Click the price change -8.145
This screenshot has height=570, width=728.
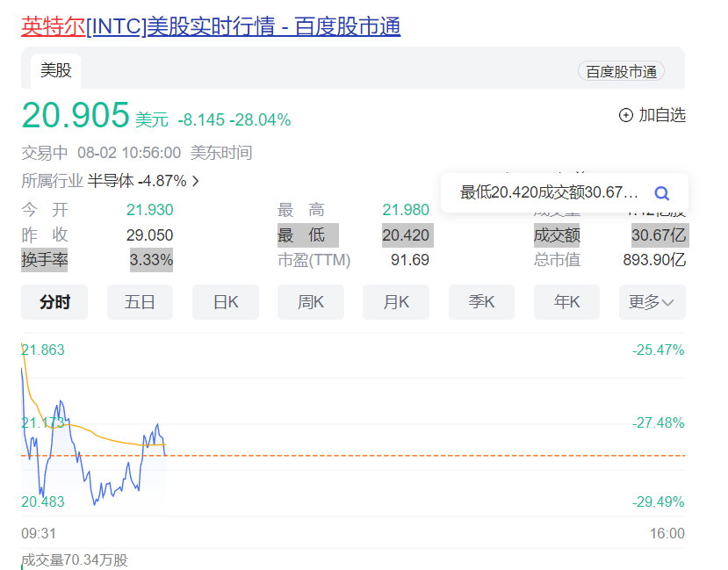pyautogui.click(x=201, y=119)
